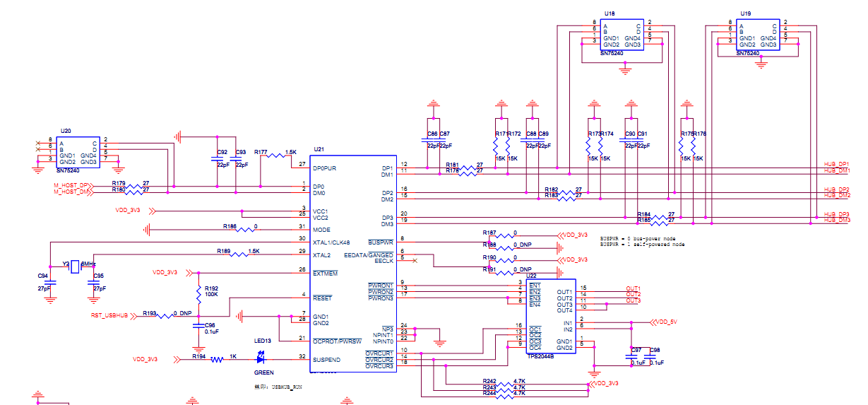Screen dimensions: 868x405
Task: Select the DP0PUR pin name
Action: [324, 168]
